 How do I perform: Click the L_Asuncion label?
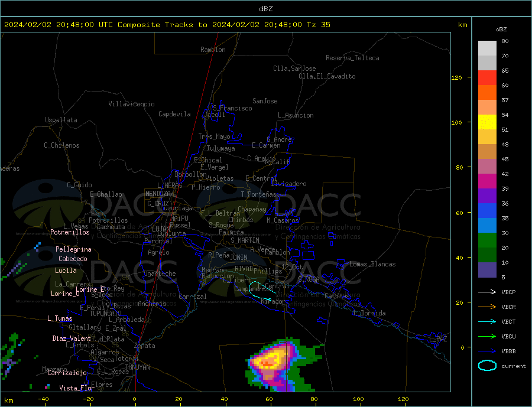tap(296, 115)
